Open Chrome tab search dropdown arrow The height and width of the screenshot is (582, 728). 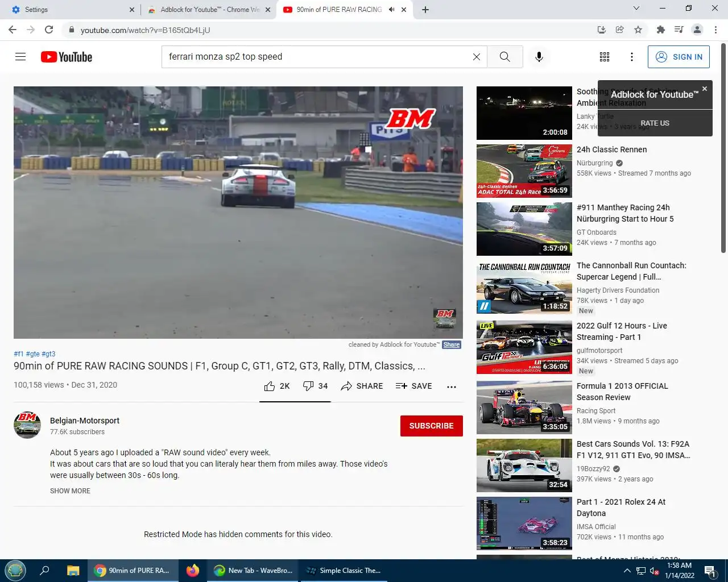pos(636,8)
